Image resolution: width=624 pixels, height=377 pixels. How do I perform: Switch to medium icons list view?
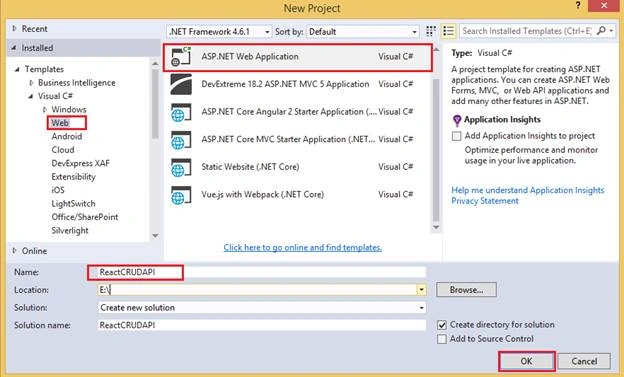pos(448,31)
